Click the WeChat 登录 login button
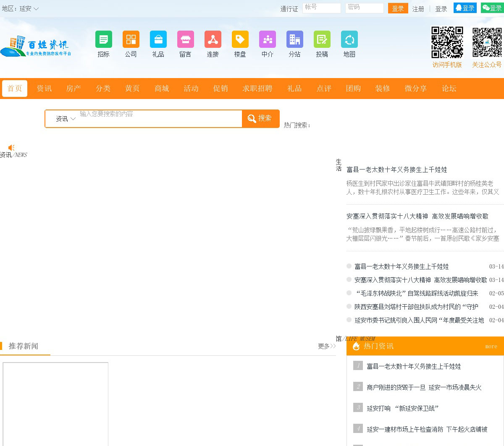504x446 pixels. [492, 8]
